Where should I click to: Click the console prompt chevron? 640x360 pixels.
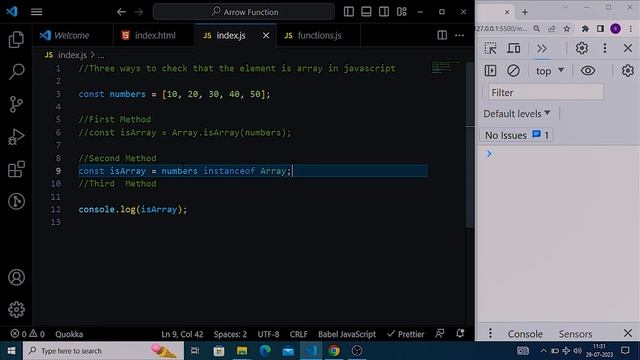coord(489,154)
